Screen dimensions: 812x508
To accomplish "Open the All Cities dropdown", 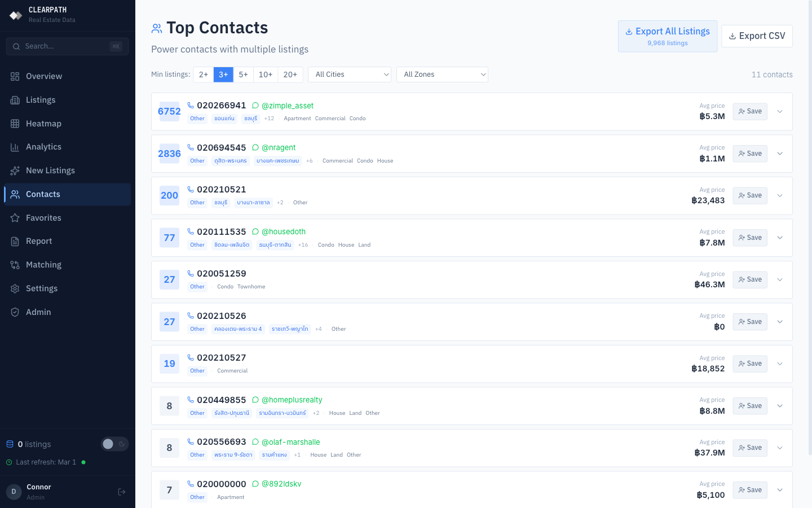I will tap(350, 75).
